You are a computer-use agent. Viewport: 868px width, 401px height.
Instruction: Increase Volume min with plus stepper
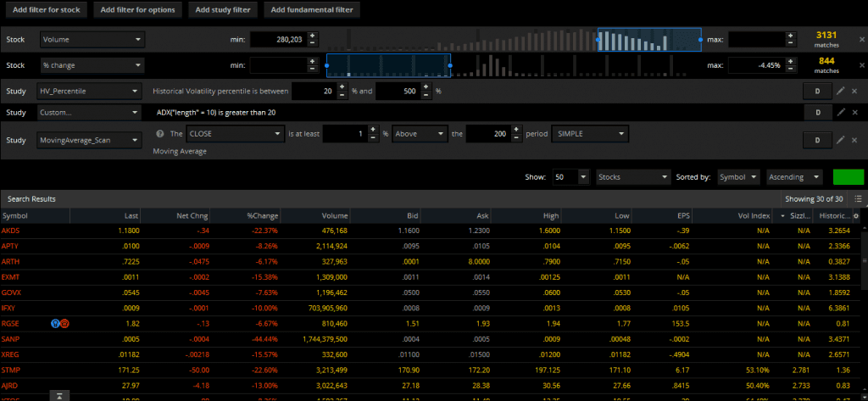click(x=312, y=36)
